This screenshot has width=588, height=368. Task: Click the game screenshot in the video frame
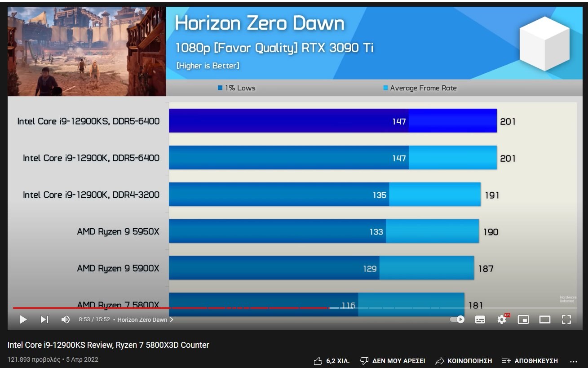[87, 51]
